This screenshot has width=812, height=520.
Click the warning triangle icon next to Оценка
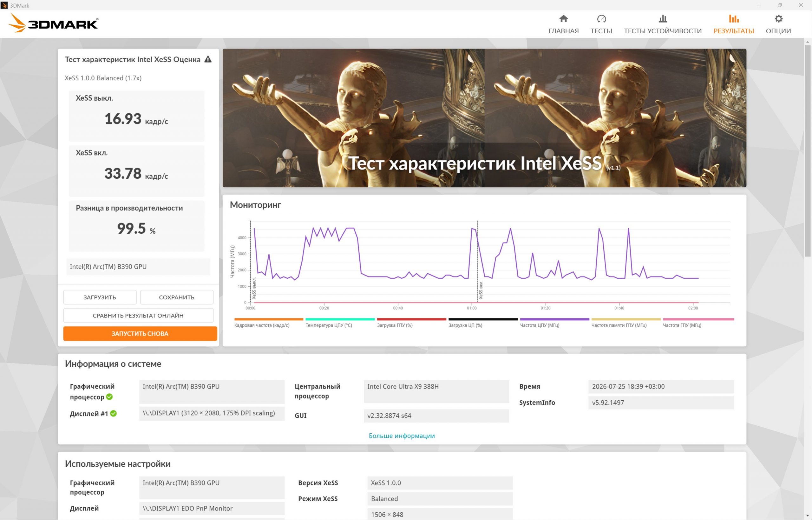(x=208, y=59)
